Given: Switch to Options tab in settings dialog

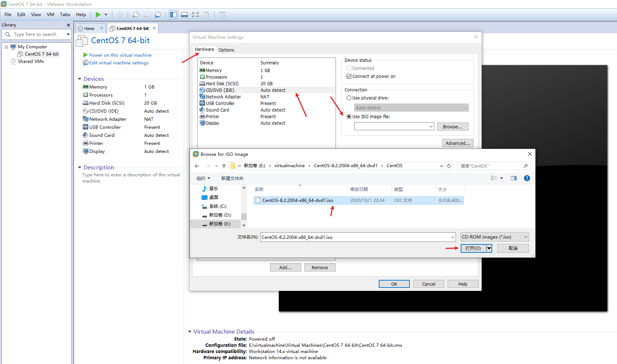Looking at the screenshot, I should coord(226,50).
